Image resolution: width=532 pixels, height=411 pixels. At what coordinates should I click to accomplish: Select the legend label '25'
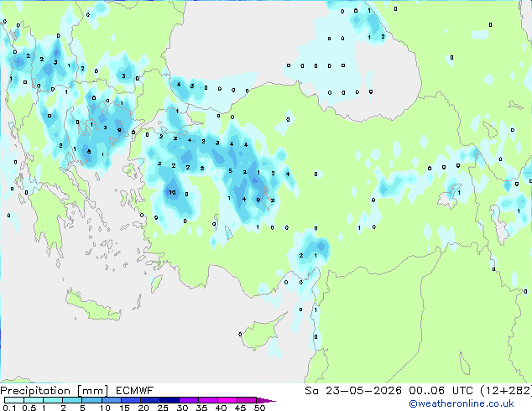(163, 408)
